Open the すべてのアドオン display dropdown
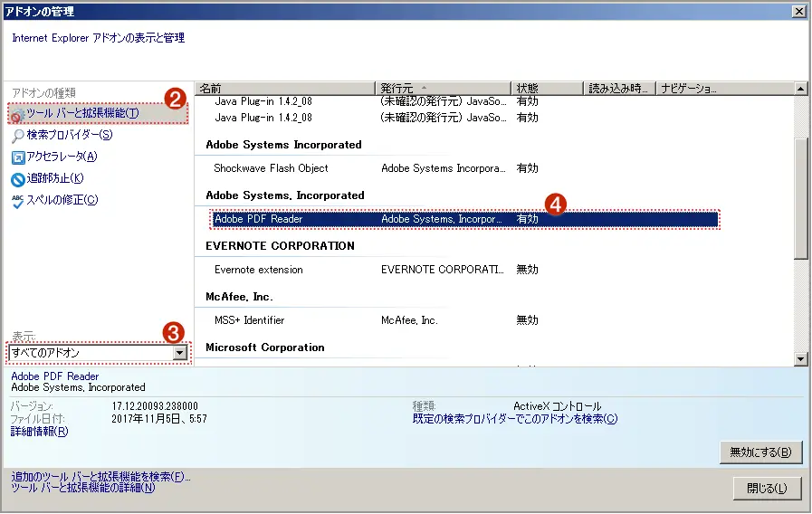The image size is (812, 514). click(x=179, y=353)
